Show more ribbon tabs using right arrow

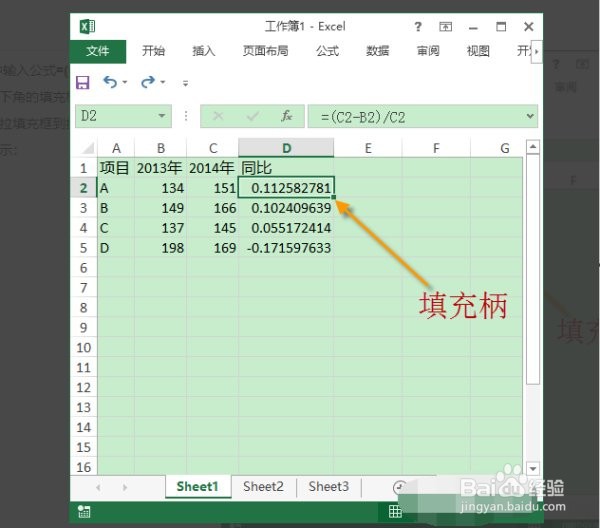click(x=537, y=51)
